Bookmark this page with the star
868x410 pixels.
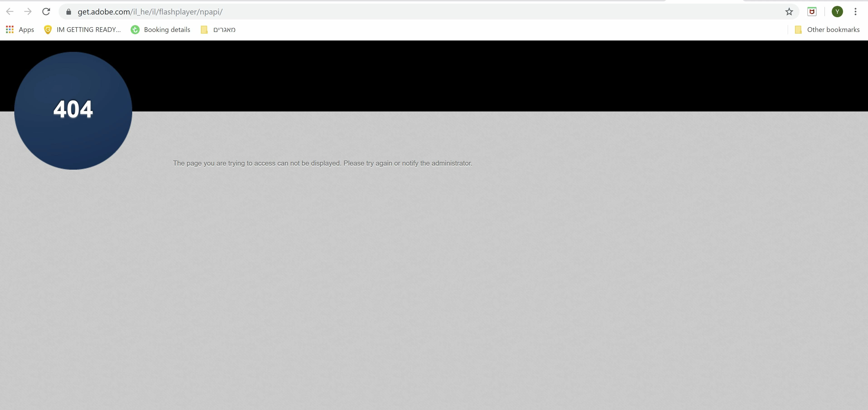789,12
